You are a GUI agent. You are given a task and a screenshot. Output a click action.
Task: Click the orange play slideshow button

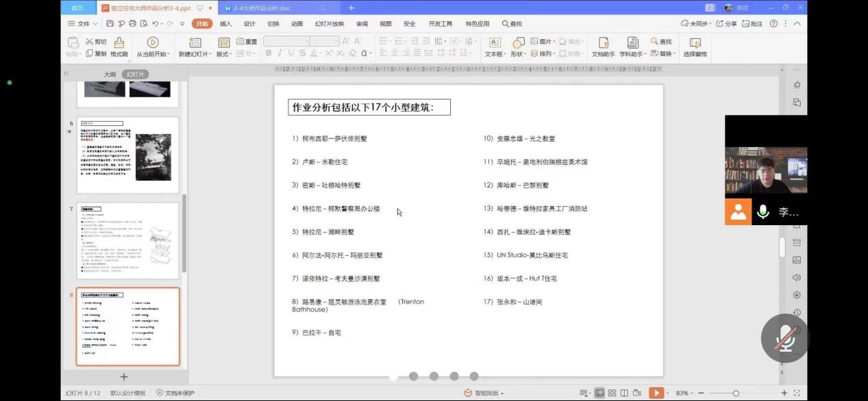[656, 393]
